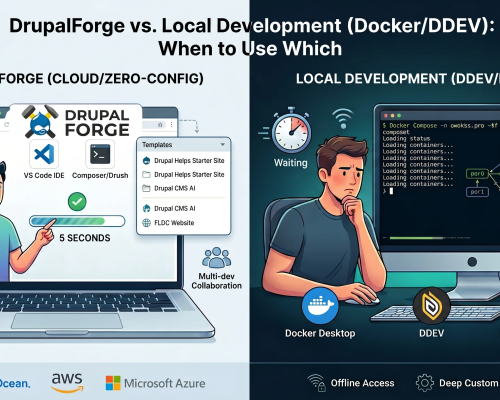Open the Docker Desktop whale icon

click(x=320, y=306)
